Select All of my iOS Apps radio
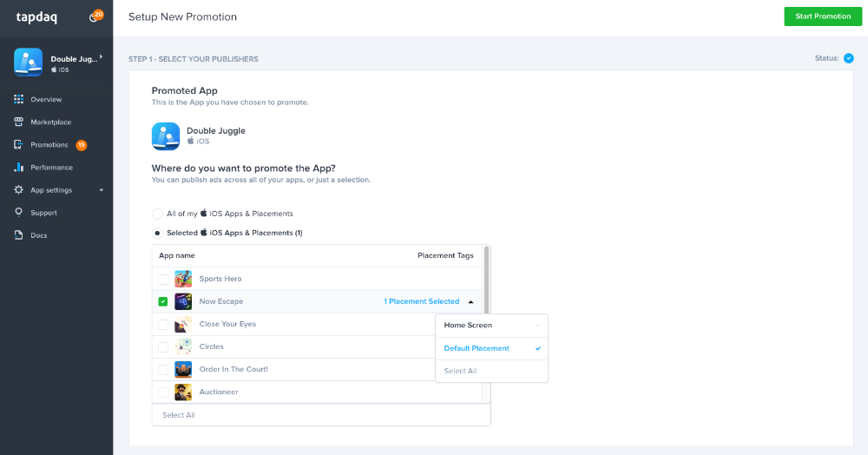868x455 pixels. click(x=157, y=214)
